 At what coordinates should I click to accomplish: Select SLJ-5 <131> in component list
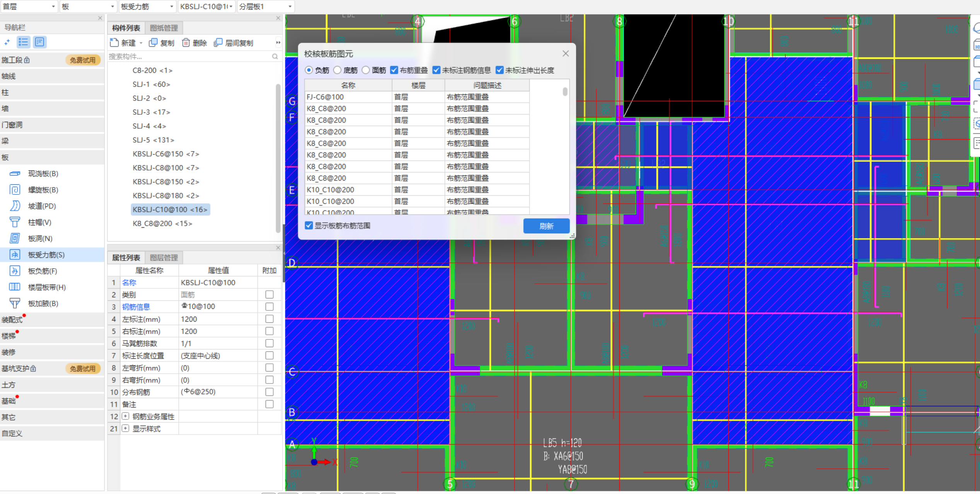pyautogui.click(x=153, y=140)
